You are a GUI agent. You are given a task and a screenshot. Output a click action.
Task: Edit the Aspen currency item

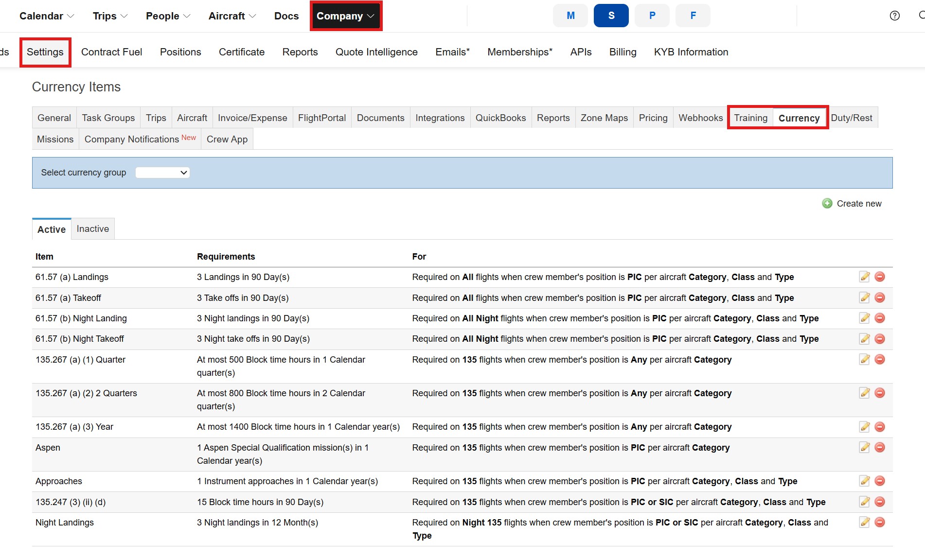click(x=864, y=447)
